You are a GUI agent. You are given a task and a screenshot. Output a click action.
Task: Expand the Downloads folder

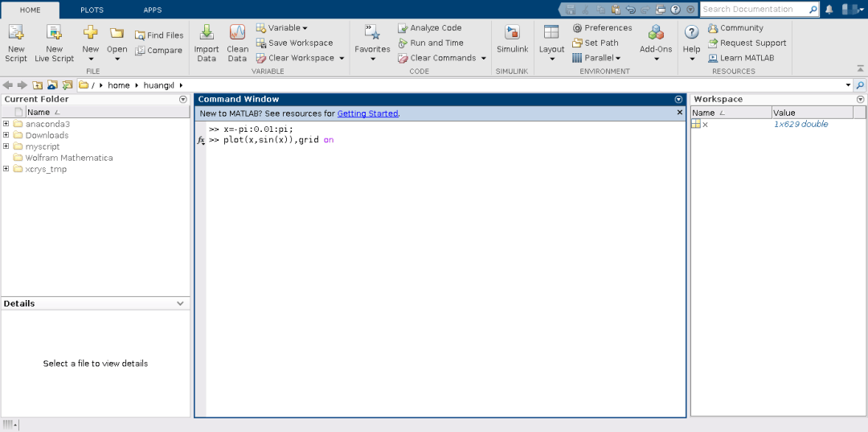[6, 135]
